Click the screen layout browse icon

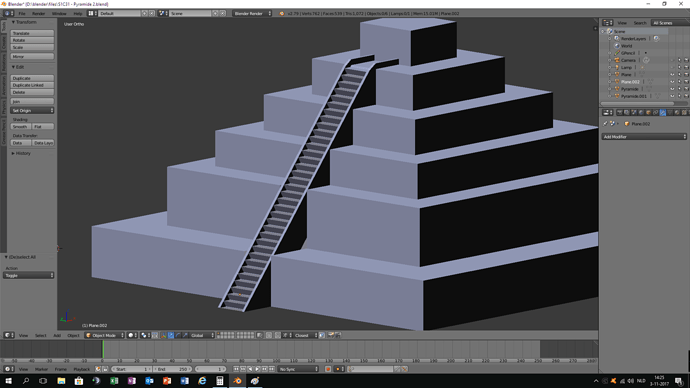click(92, 14)
